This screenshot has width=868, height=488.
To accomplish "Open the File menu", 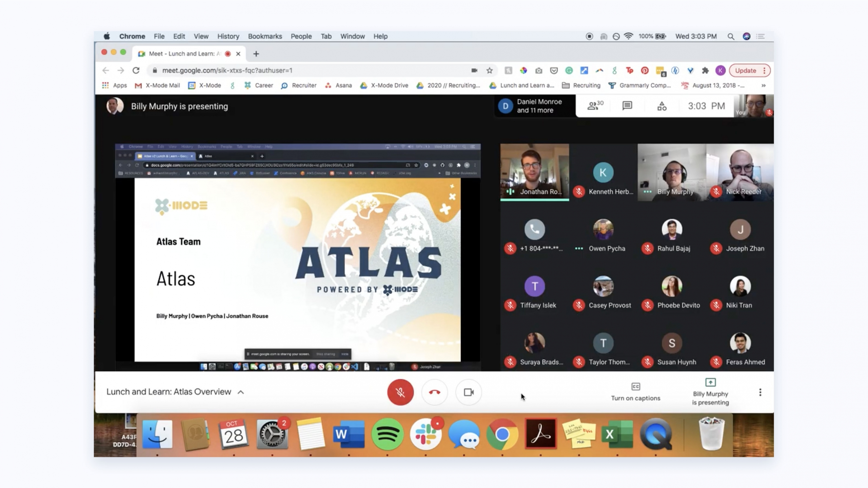I will (x=159, y=36).
